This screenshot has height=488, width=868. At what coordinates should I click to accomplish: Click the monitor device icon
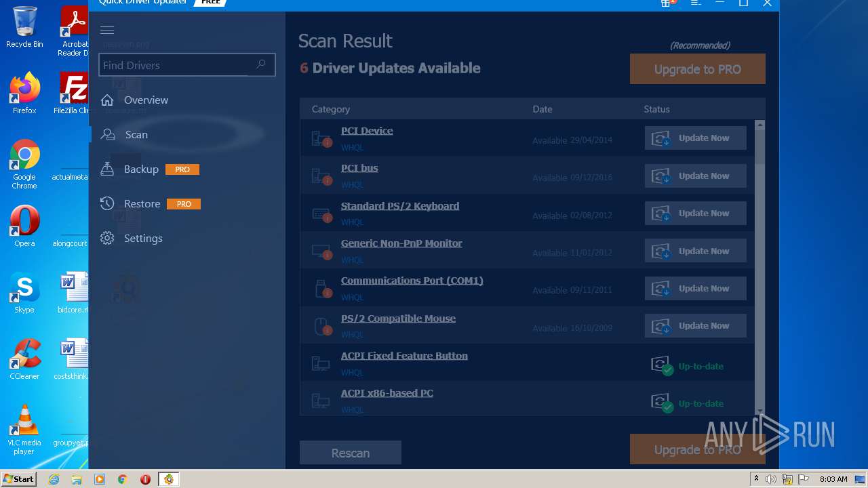(321, 251)
